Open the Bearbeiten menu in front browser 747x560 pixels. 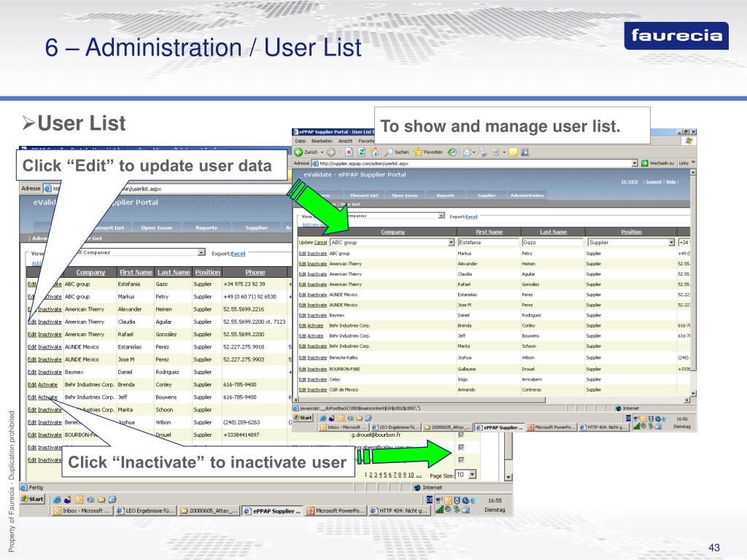click(x=322, y=141)
